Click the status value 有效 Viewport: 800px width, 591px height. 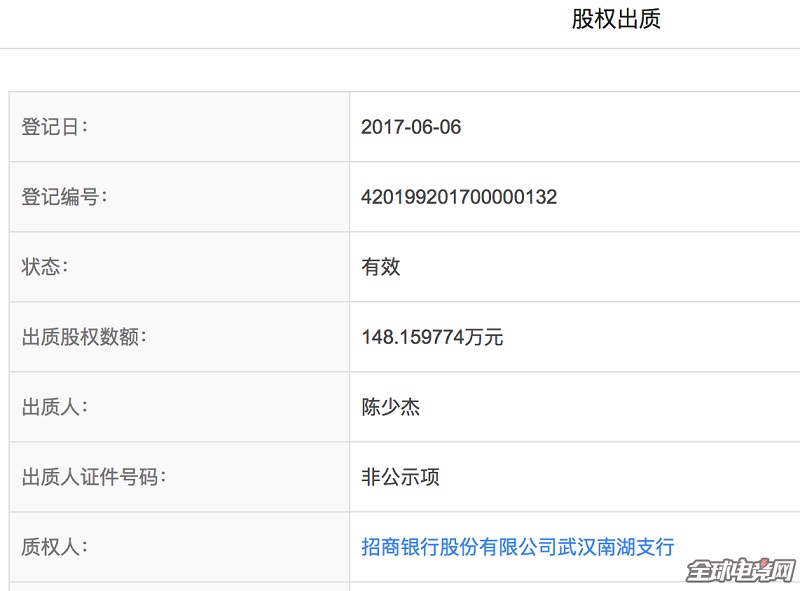coord(381,267)
